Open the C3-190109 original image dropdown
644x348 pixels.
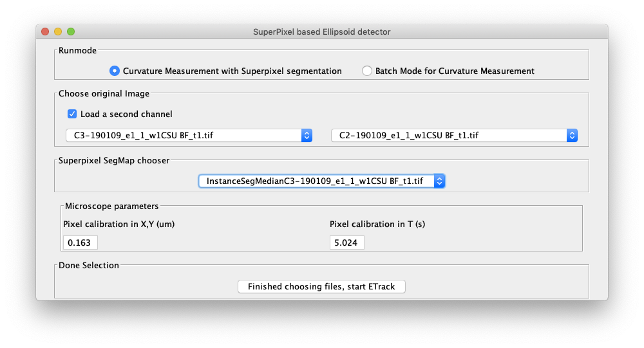[x=189, y=136]
